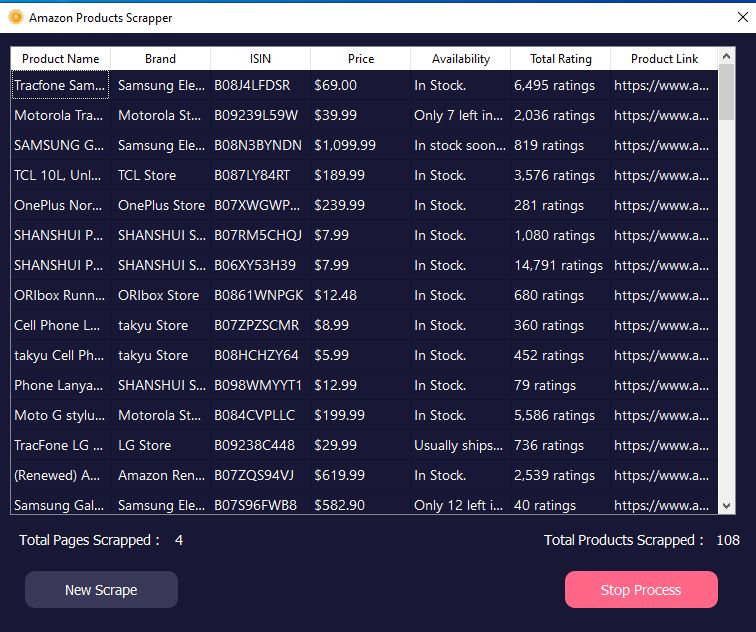756x632 pixels.
Task: Click the $189.99 price cell
Action: coord(361,175)
